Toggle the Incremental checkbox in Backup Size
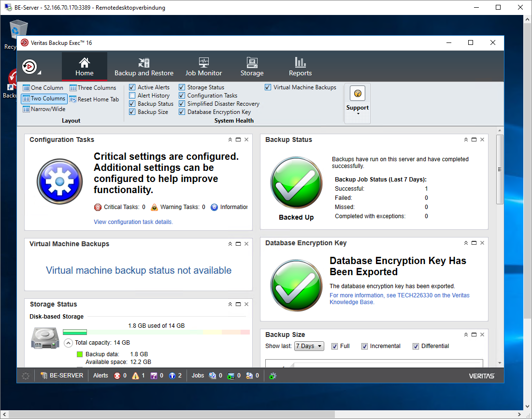 pyautogui.click(x=365, y=346)
